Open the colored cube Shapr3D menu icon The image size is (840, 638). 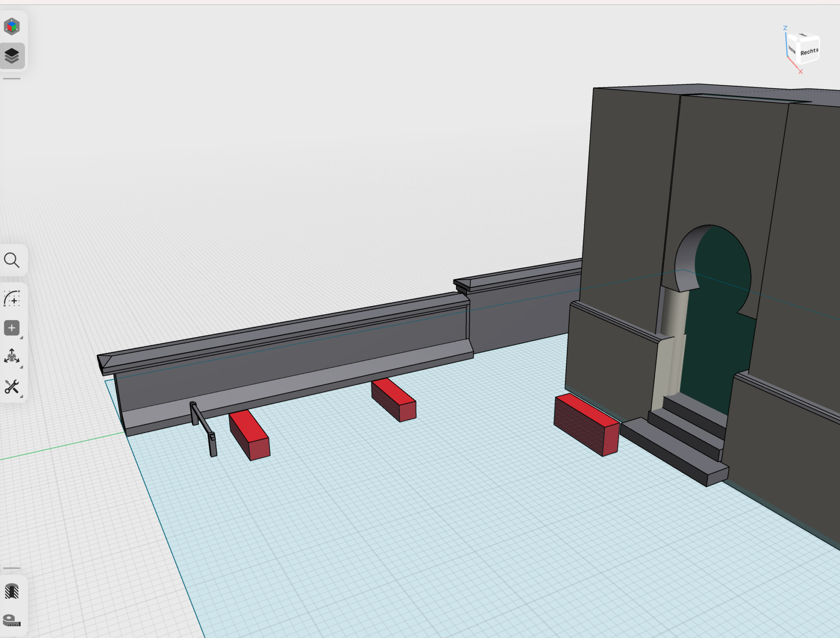click(x=12, y=26)
